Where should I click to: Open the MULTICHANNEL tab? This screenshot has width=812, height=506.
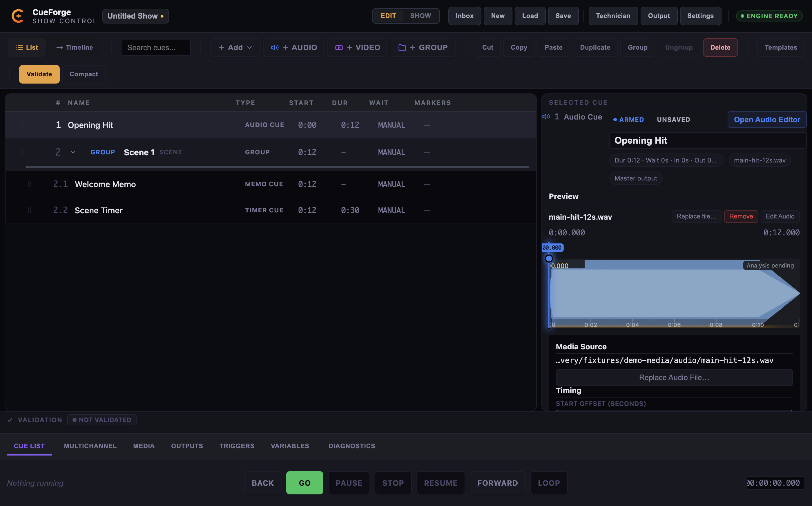(x=90, y=446)
